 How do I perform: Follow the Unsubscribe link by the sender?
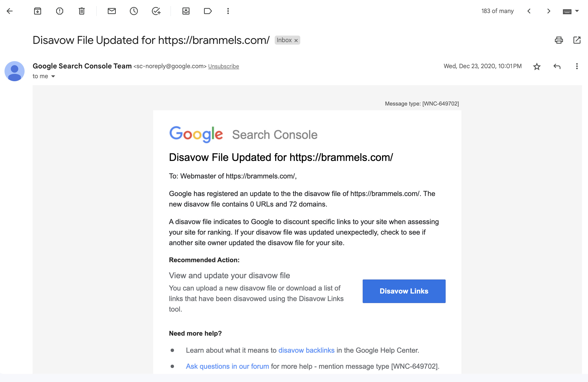pyautogui.click(x=224, y=66)
